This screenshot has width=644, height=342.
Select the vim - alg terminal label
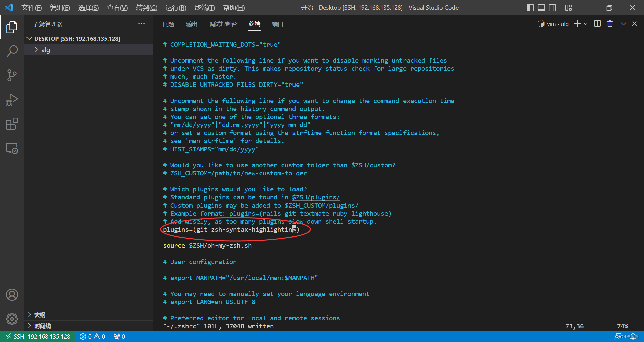[x=553, y=24]
